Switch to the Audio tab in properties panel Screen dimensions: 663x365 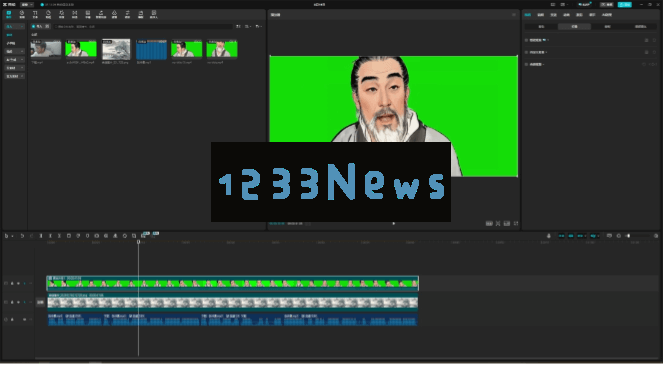point(540,15)
